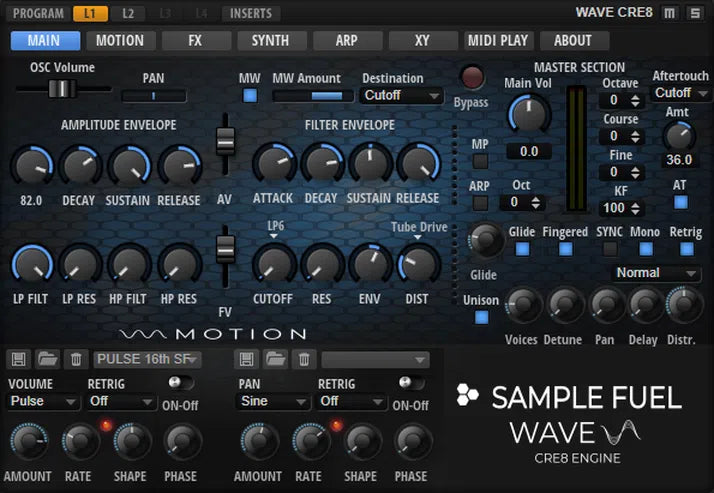The width and height of the screenshot is (714, 493).
Task: Toggle the Mono checkbox
Action: 646,249
